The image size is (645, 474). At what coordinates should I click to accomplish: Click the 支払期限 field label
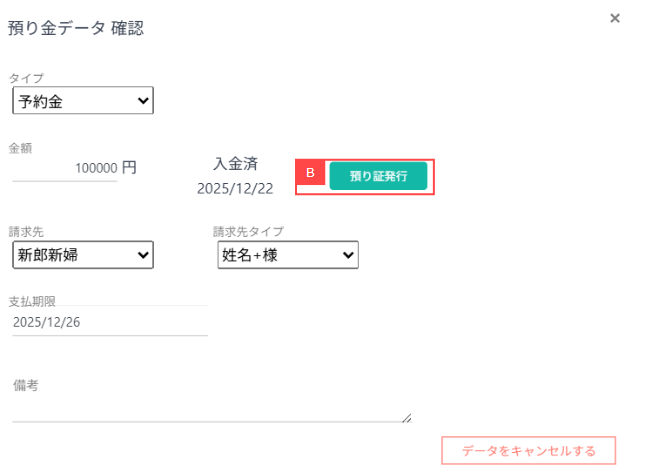pyautogui.click(x=32, y=301)
